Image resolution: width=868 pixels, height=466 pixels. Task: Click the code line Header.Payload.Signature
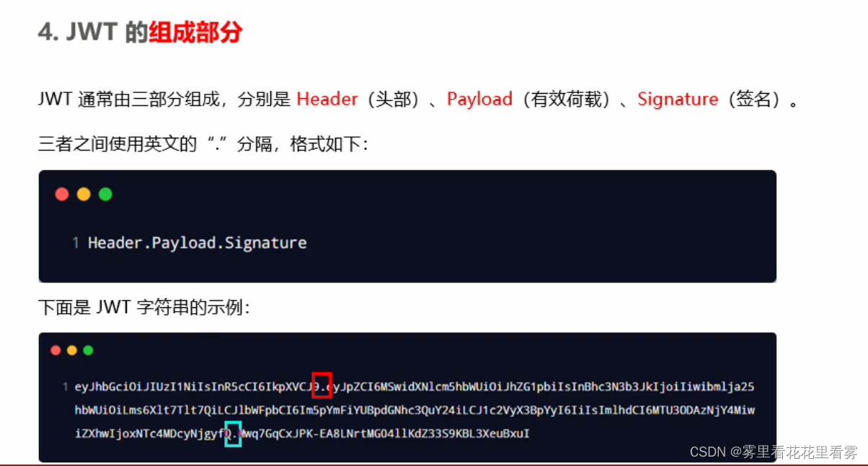[x=198, y=243]
